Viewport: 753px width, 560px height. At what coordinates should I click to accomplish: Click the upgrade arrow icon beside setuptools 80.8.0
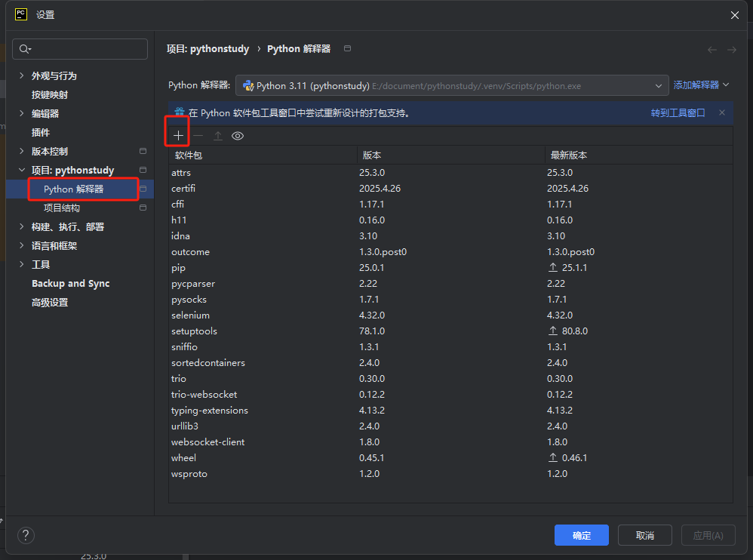553,331
